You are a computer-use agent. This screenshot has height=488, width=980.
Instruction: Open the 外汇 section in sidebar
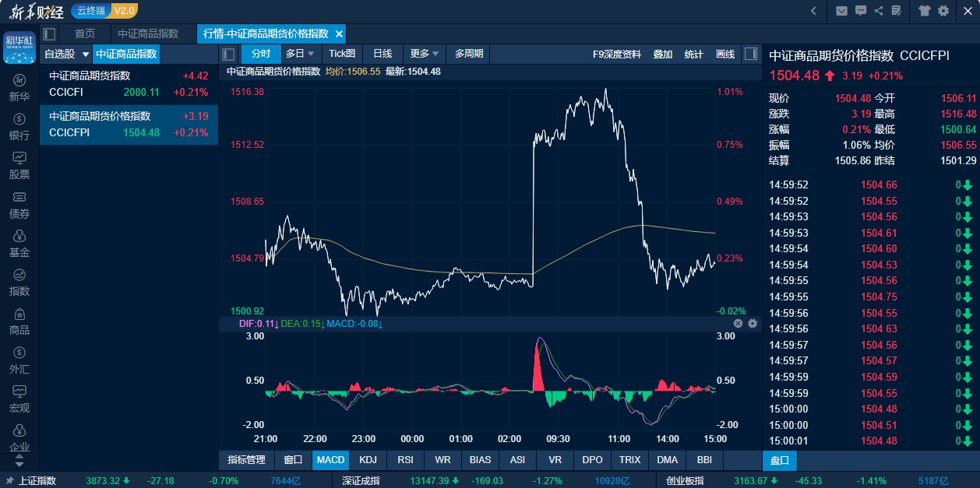pyautogui.click(x=19, y=360)
